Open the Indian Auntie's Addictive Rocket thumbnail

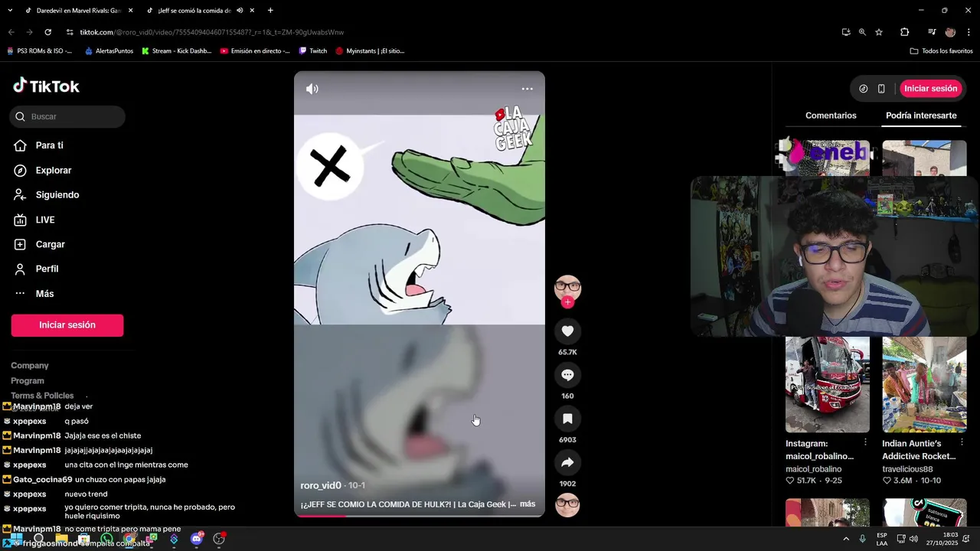[x=924, y=384]
